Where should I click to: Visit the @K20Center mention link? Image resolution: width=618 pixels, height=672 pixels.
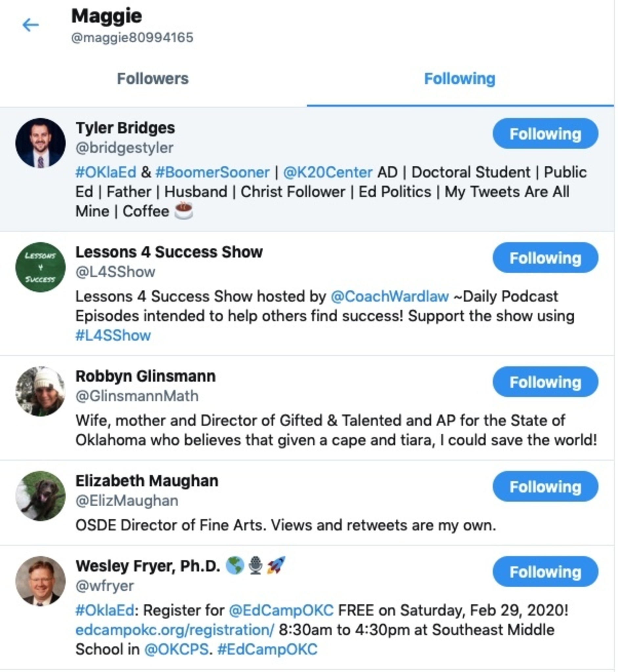tap(328, 172)
